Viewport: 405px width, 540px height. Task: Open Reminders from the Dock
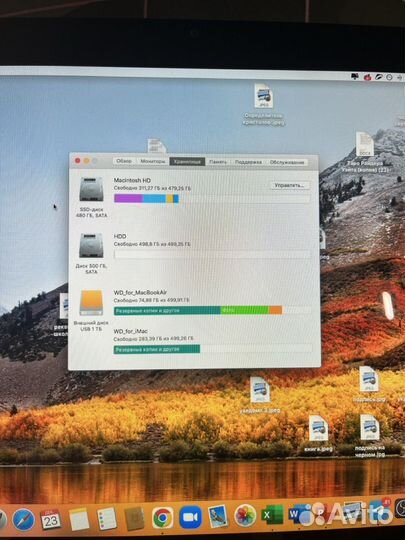click(x=106, y=519)
